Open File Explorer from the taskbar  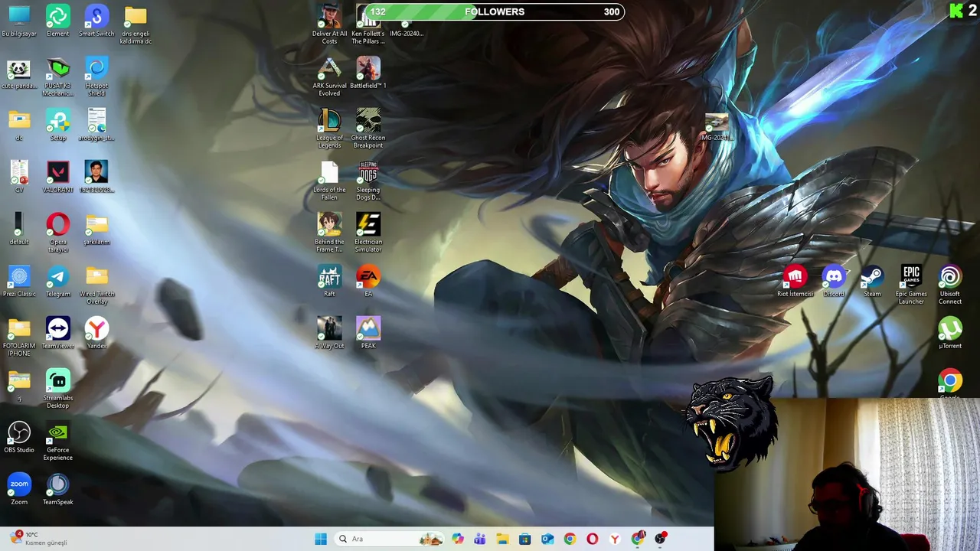502,539
